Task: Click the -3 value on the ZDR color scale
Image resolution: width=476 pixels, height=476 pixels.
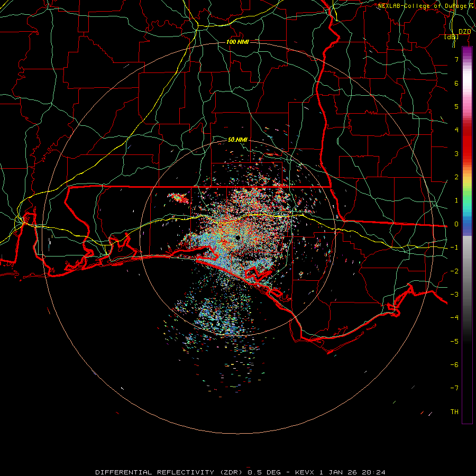Action: 454,295
